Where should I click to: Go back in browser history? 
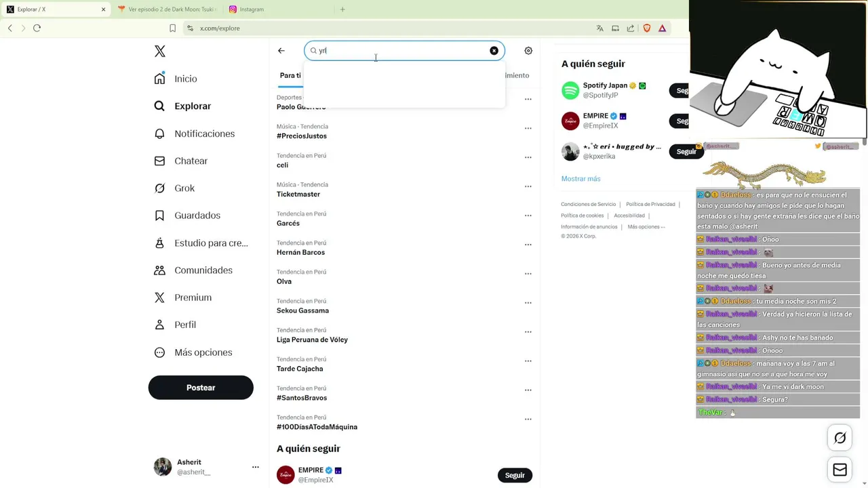coord(9,28)
